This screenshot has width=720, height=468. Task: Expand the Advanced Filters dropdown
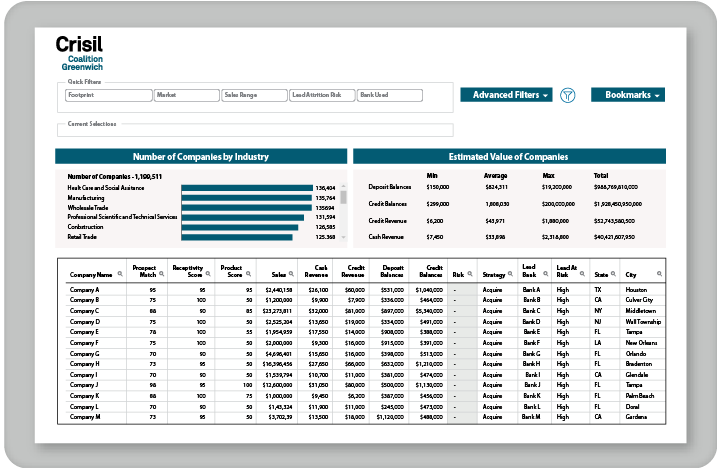(x=506, y=95)
